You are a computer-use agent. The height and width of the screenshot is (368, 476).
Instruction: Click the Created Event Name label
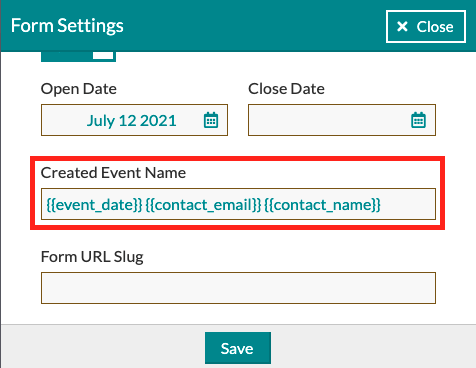tap(113, 173)
